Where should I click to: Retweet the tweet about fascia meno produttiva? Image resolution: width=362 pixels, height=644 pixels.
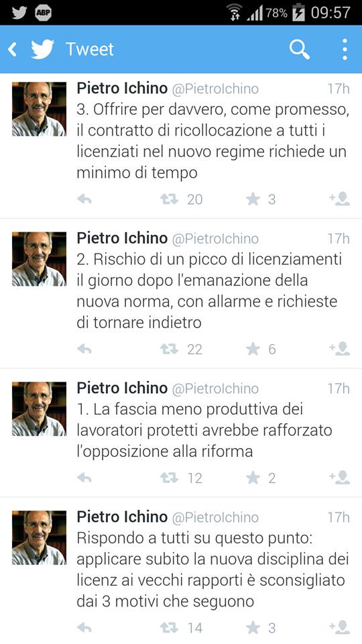169,478
